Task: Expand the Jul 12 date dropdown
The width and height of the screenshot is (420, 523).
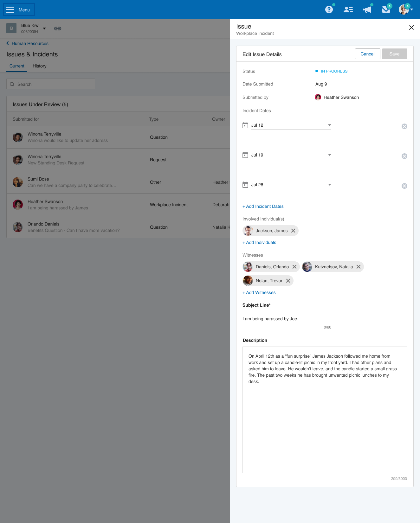Action: (x=329, y=125)
